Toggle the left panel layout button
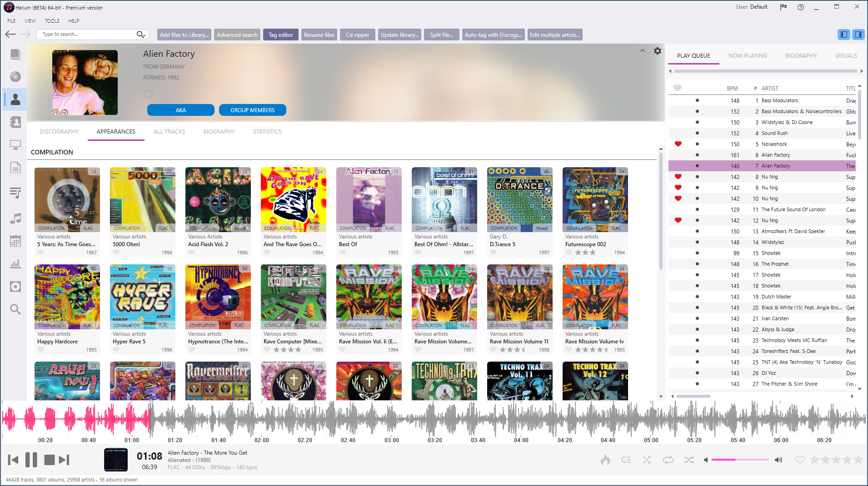This screenshot has width=868, height=486. click(843, 35)
